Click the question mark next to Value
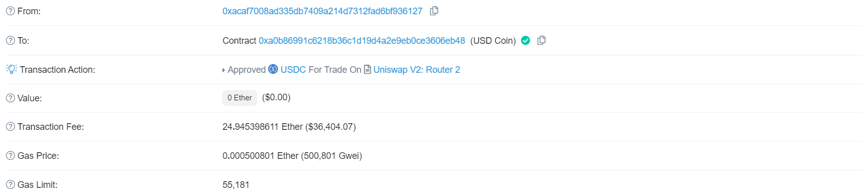The height and width of the screenshot is (194, 868). (10, 98)
